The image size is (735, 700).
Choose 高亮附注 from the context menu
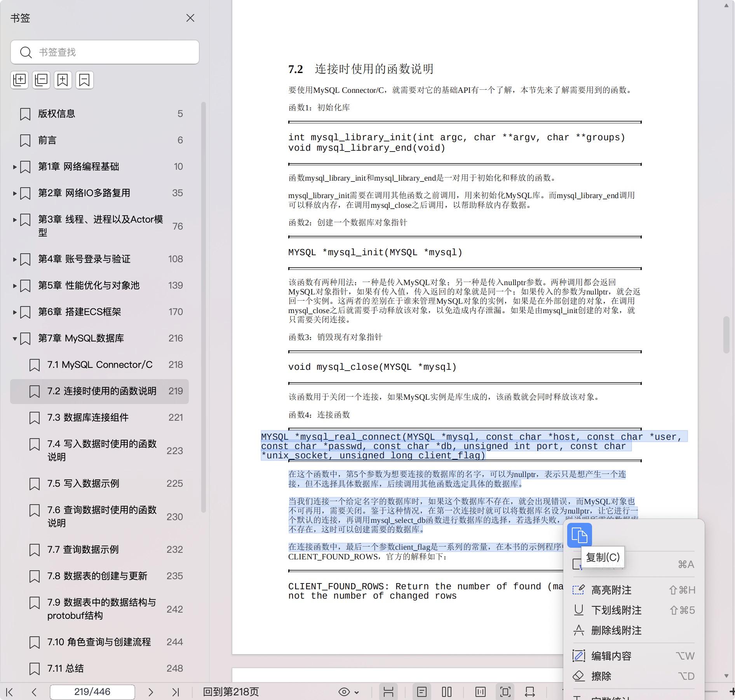click(x=611, y=590)
